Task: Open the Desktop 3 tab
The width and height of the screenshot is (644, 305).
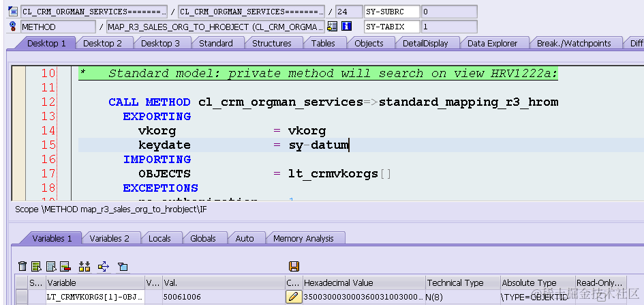Action: point(161,43)
